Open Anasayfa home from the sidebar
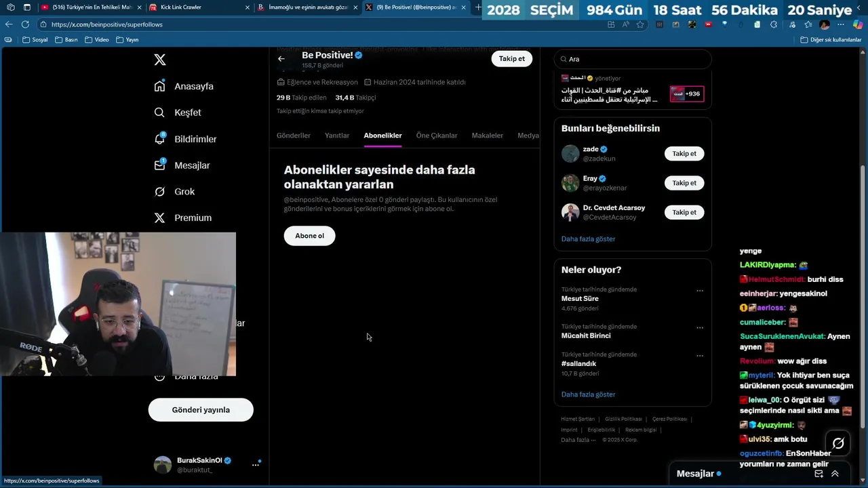 point(184,86)
